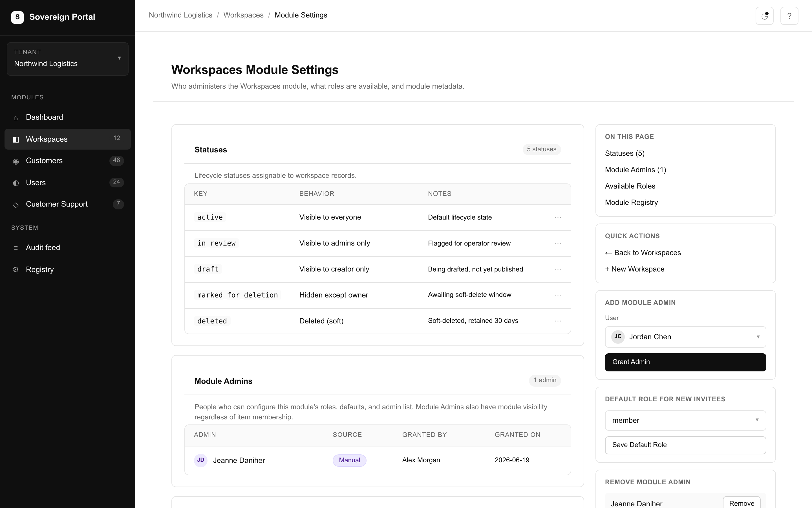Click New Workspace quick action
Image resolution: width=812 pixels, height=508 pixels.
634,269
